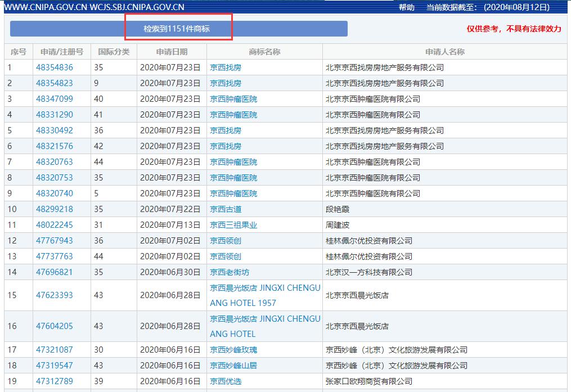Select applicant 周建波

click(x=337, y=225)
